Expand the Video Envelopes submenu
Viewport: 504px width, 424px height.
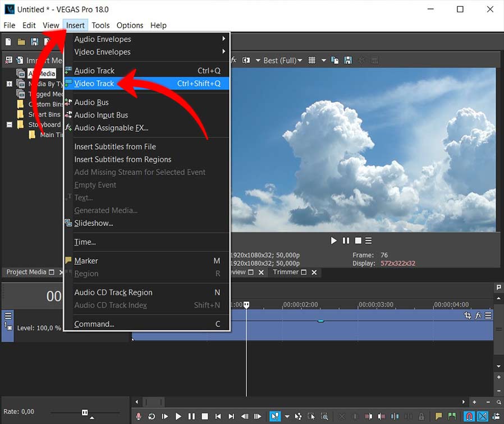147,52
